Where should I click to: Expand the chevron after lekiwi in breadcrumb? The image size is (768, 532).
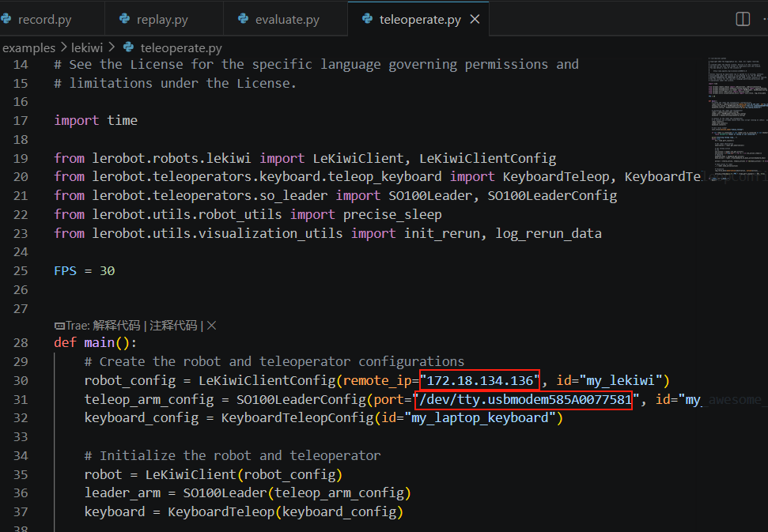pyautogui.click(x=112, y=47)
